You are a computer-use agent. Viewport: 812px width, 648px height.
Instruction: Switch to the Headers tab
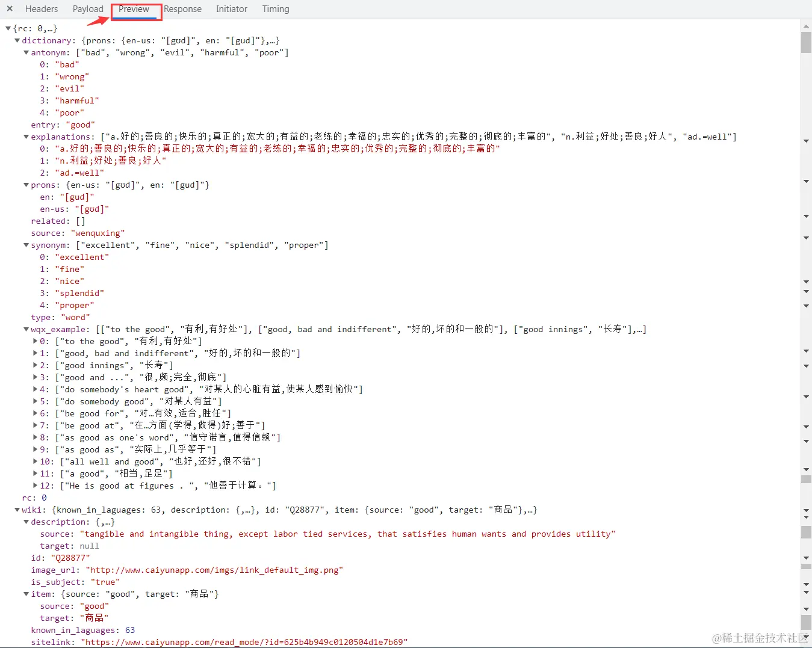pos(42,9)
